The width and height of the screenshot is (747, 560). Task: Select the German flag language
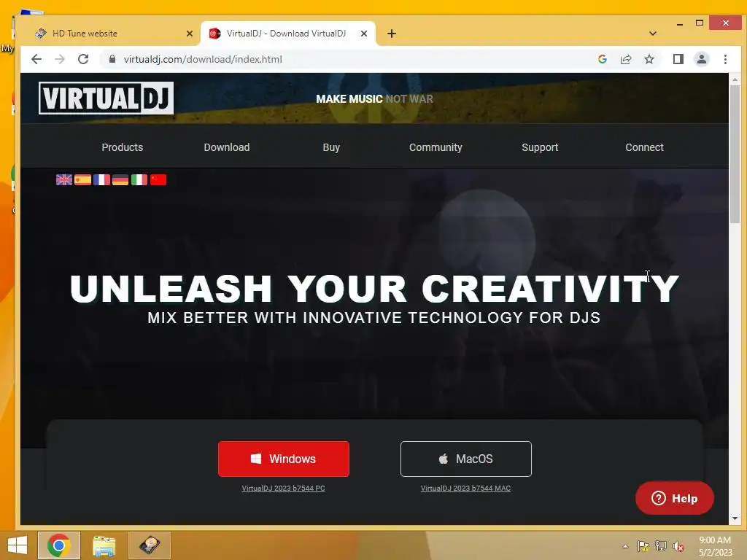[x=120, y=179]
